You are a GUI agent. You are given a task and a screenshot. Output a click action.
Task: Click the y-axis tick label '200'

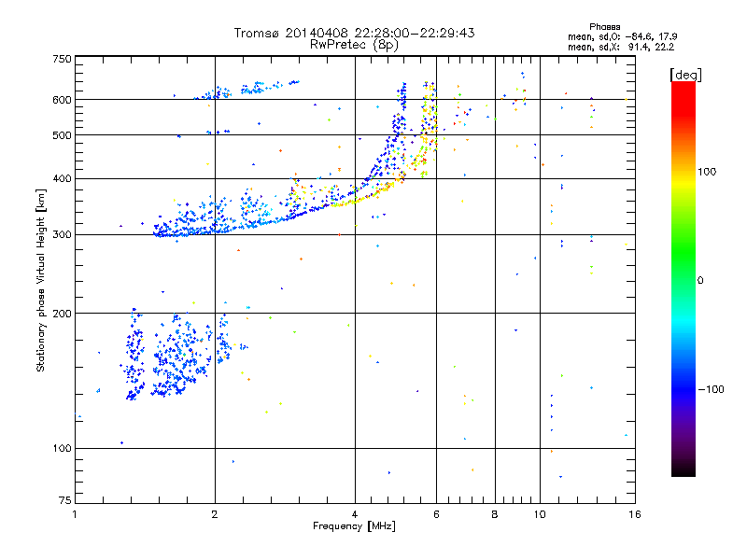tap(62, 314)
